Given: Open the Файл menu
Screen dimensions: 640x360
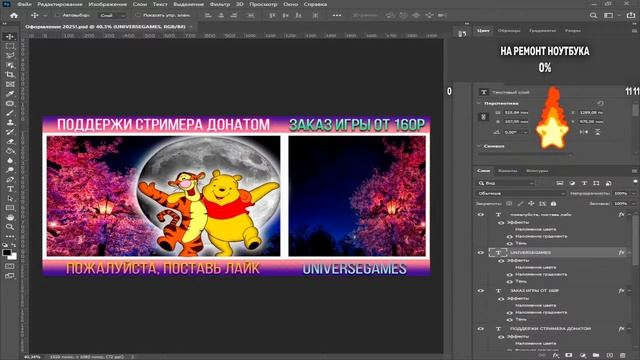Looking at the screenshot, I should (x=24, y=4).
